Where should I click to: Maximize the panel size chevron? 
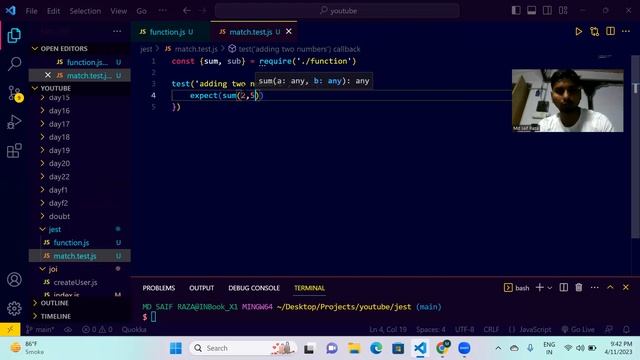pyautogui.click(x=610, y=287)
